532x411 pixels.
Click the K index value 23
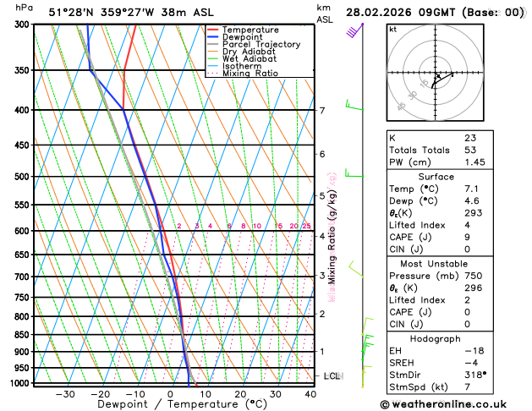coord(470,138)
